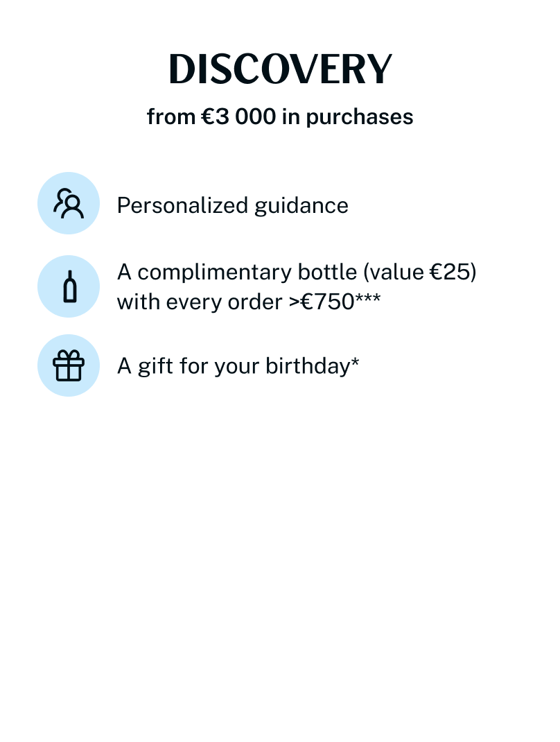Image resolution: width=560 pixels, height=742 pixels.
Task: Click the 'with every order >€750***' line
Action: (x=248, y=302)
